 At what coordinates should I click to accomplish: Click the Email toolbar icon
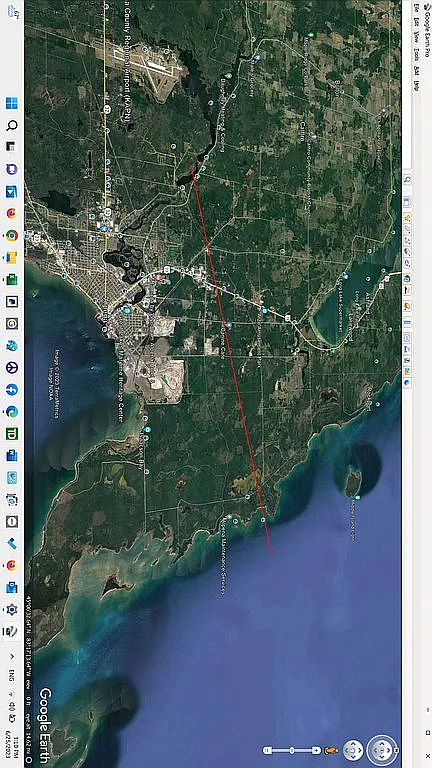[x=407, y=337]
